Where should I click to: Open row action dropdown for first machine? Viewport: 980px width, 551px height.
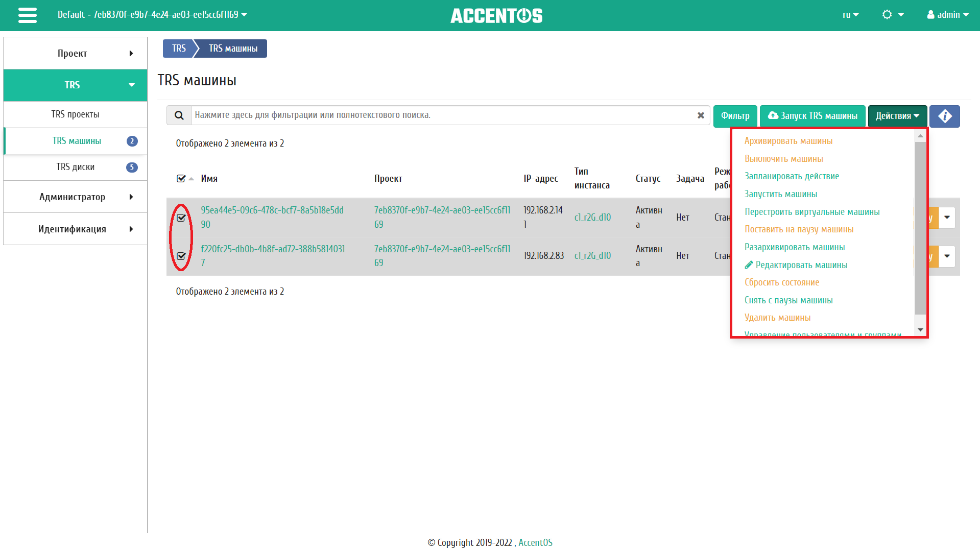coord(947,218)
